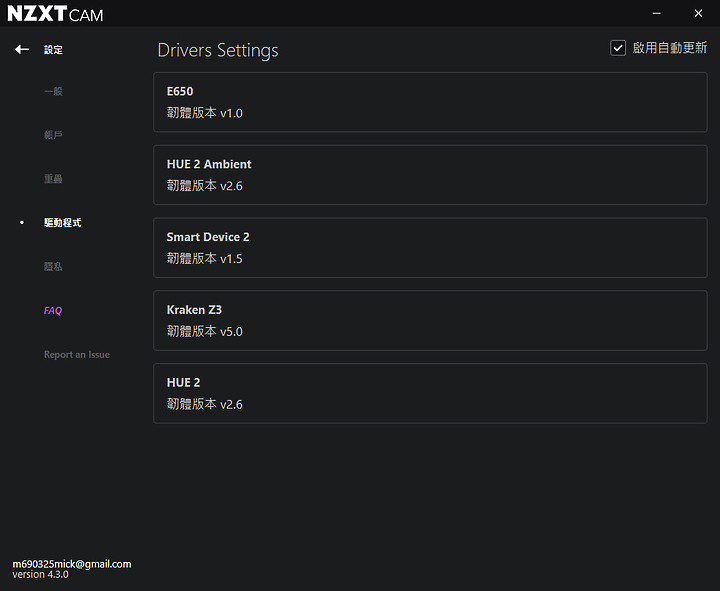Click the 設定 header label
Viewport: 720px width, 591px height.
(x=53, y=50)
